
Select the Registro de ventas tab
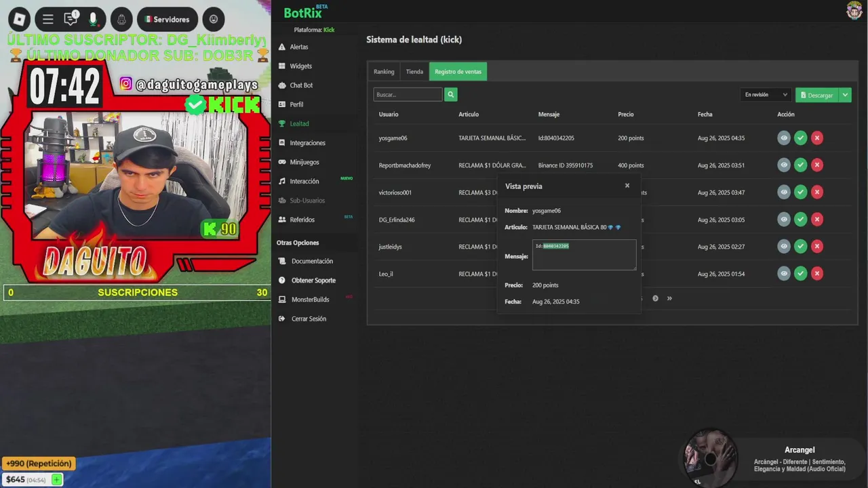coord(458,72)
